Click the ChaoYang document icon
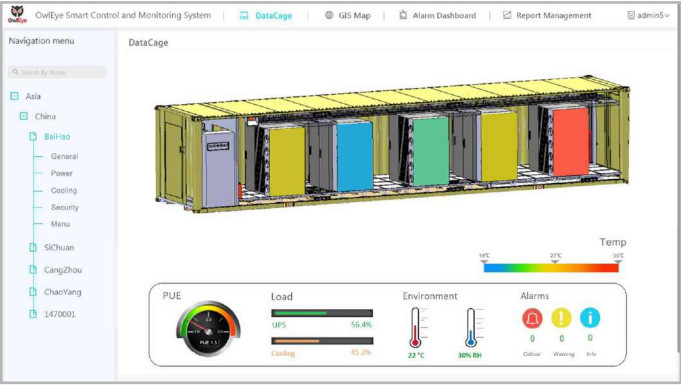The width and height of the screenshot is (681, 385). click(x=33, y=292)
